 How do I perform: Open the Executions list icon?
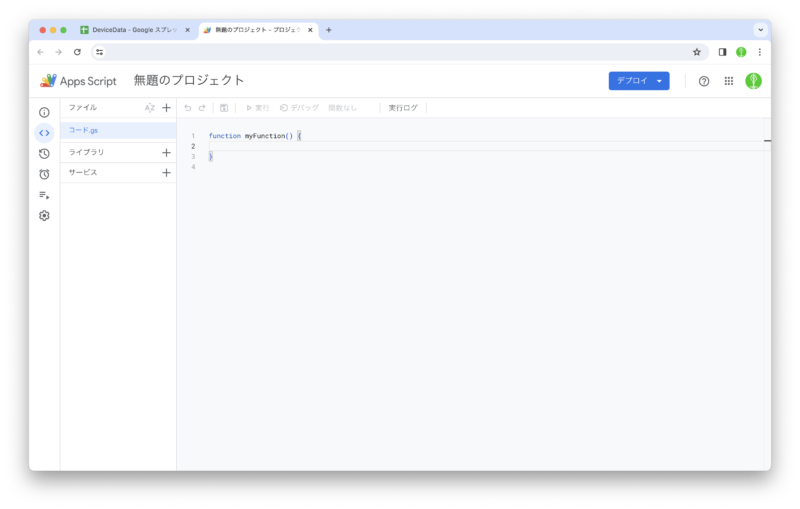(44, 195)
